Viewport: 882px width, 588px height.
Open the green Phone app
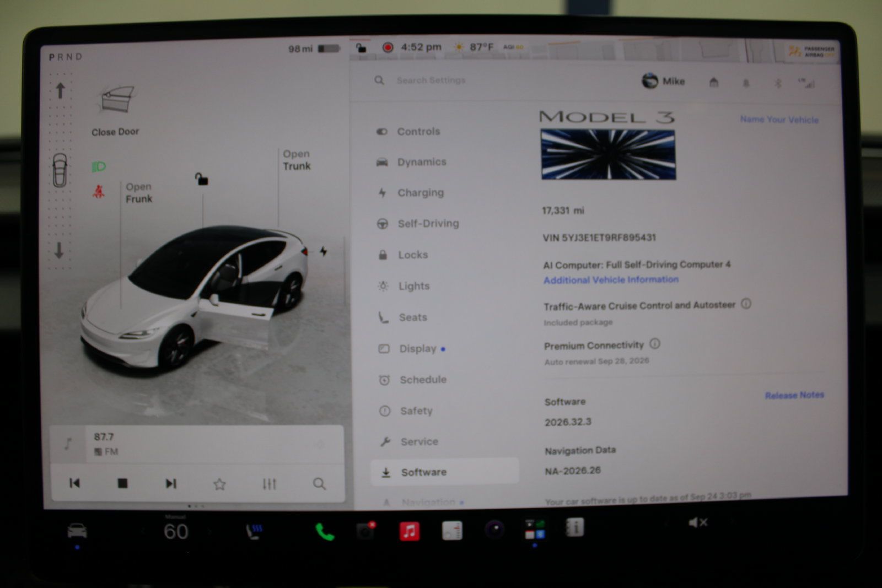pos(325,532)
